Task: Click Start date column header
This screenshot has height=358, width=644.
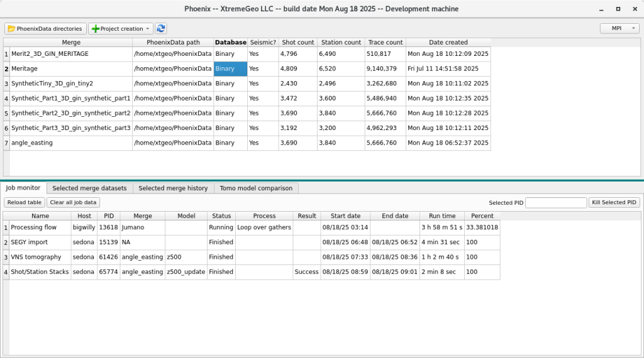Action: pos(345,215)
